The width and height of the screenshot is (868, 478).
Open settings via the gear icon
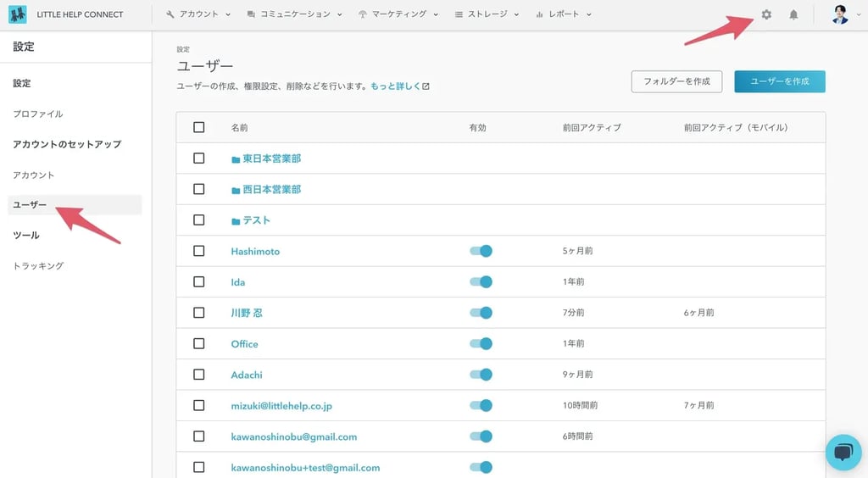pyautogui.click(x=766, y=14)
